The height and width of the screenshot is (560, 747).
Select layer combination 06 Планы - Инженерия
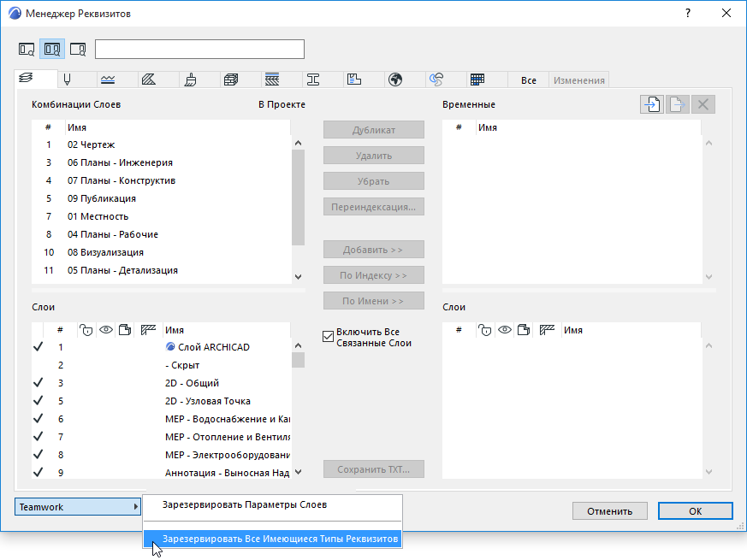(161, 162)
